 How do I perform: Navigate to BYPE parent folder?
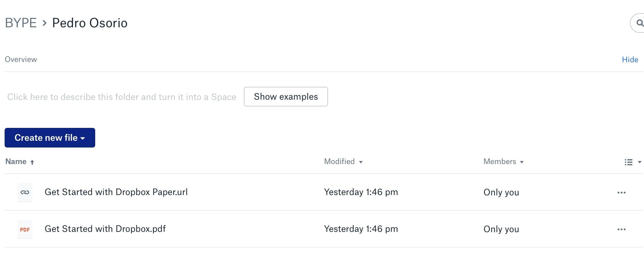tap(21, 23)
